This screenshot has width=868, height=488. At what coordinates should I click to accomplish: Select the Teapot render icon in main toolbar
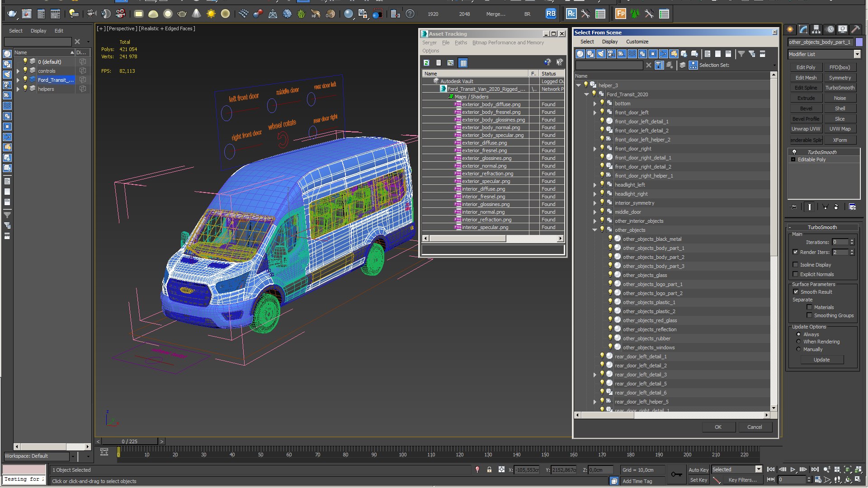pyautogui.click(x=13, y=14)
